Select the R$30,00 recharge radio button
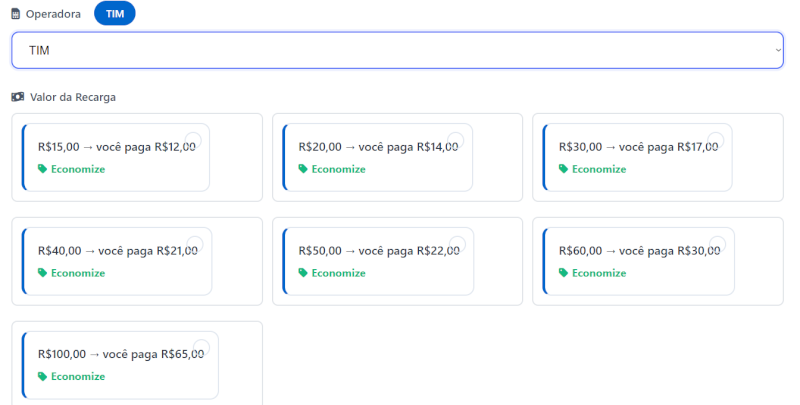Screen dimensions: 800x405 click(715, 141)
